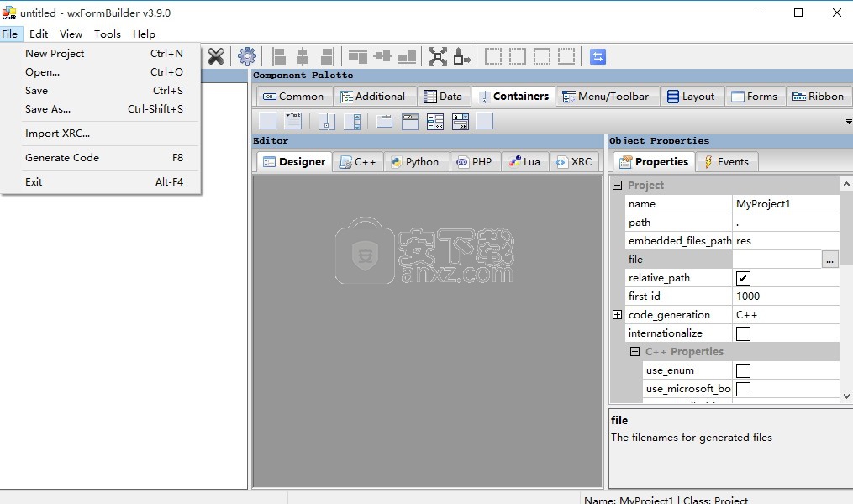
Task: Open the Lua editor tab
Action: 525,161
